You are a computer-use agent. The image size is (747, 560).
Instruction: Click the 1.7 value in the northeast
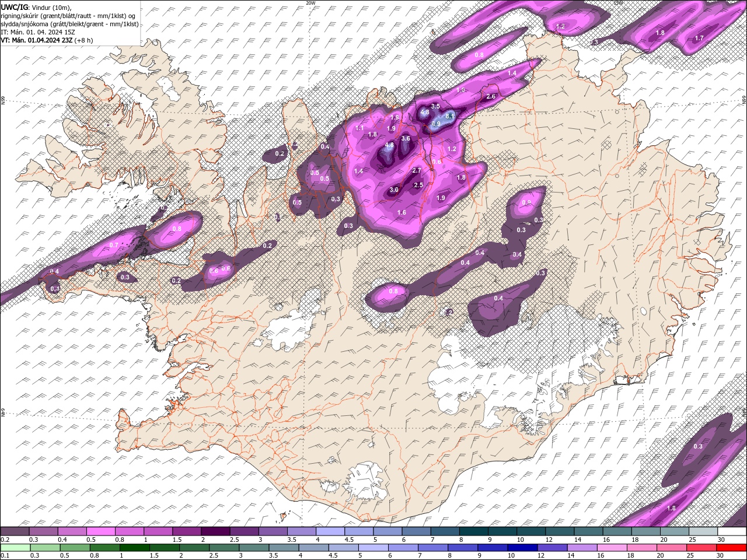point(699,38)
